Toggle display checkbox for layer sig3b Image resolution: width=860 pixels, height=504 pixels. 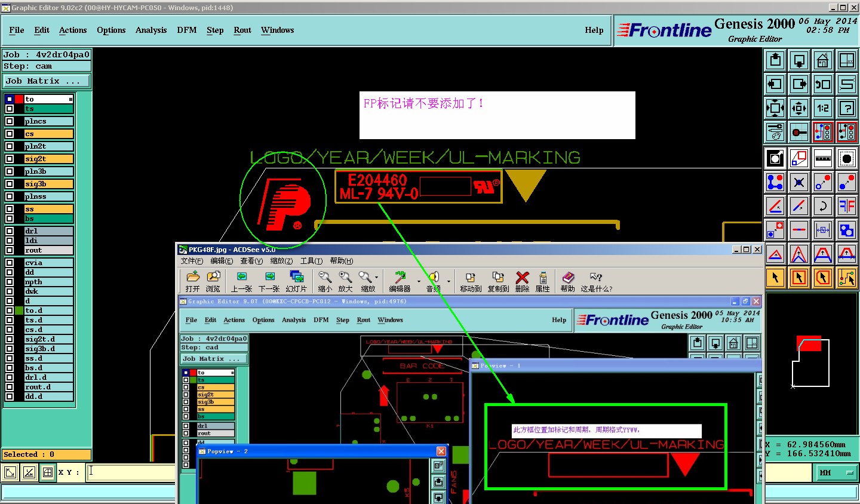[x=10, y=184]
